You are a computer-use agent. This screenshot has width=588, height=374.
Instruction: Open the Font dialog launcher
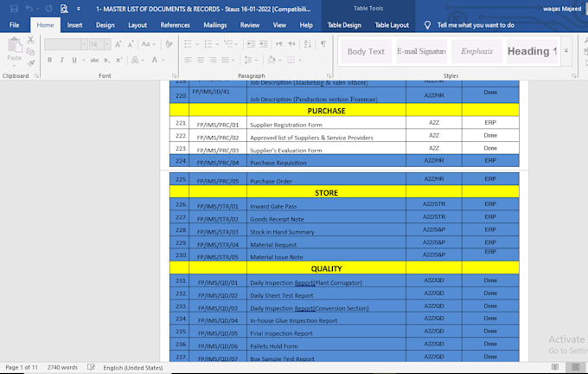tap(175, 76)
